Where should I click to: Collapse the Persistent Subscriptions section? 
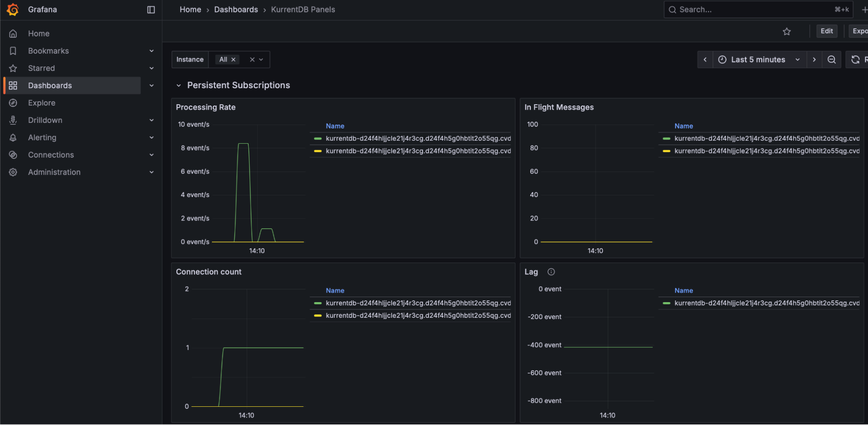pos(179,85)
